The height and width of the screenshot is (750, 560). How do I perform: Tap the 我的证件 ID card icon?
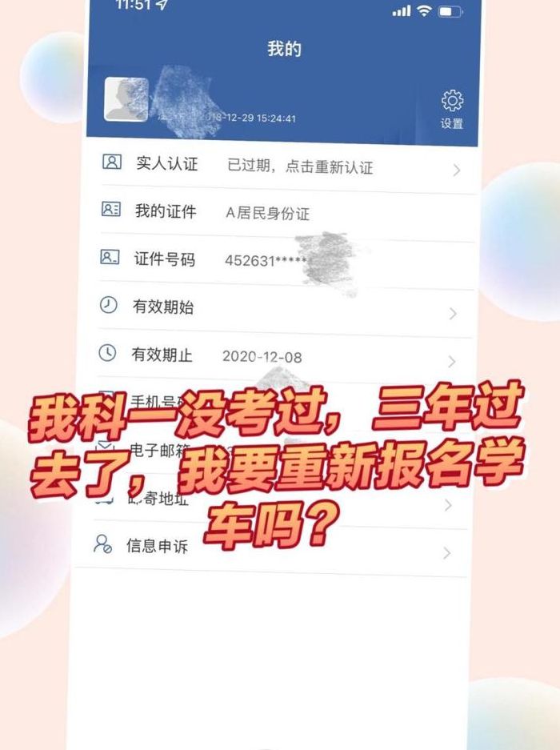pos(111,209)
